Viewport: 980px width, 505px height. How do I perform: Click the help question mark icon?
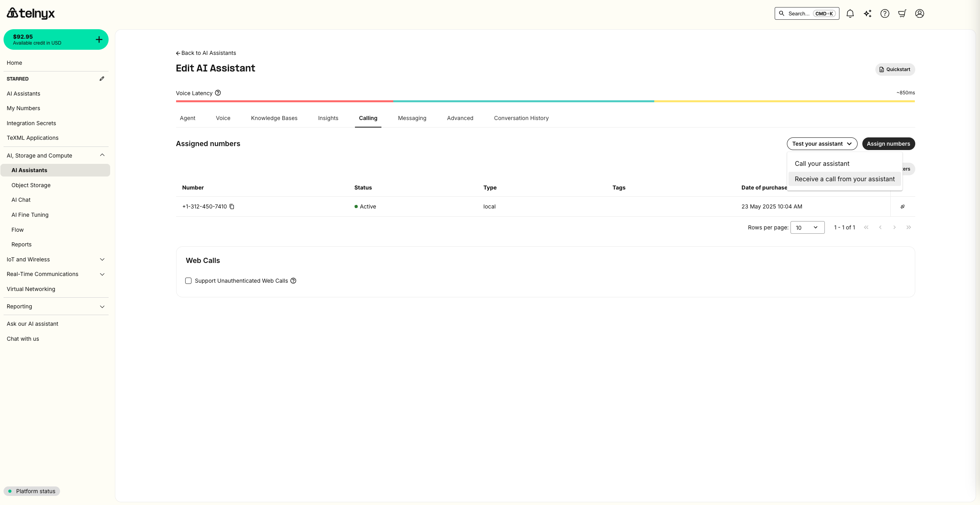[885, 13]
